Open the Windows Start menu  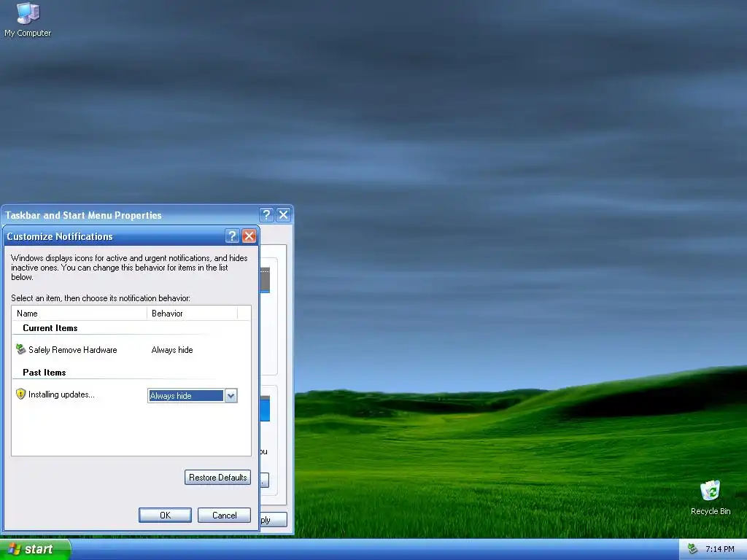pyautogui.click(x=35, y=549)
